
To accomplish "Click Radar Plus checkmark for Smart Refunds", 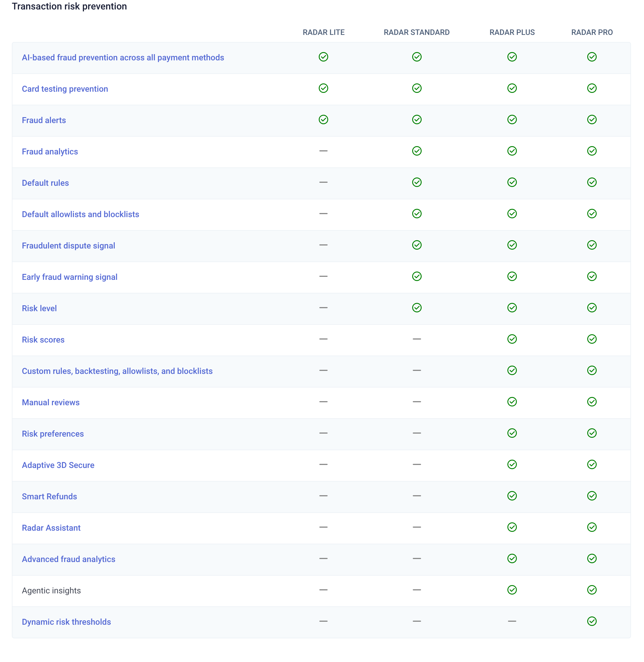I will (512, 496).
